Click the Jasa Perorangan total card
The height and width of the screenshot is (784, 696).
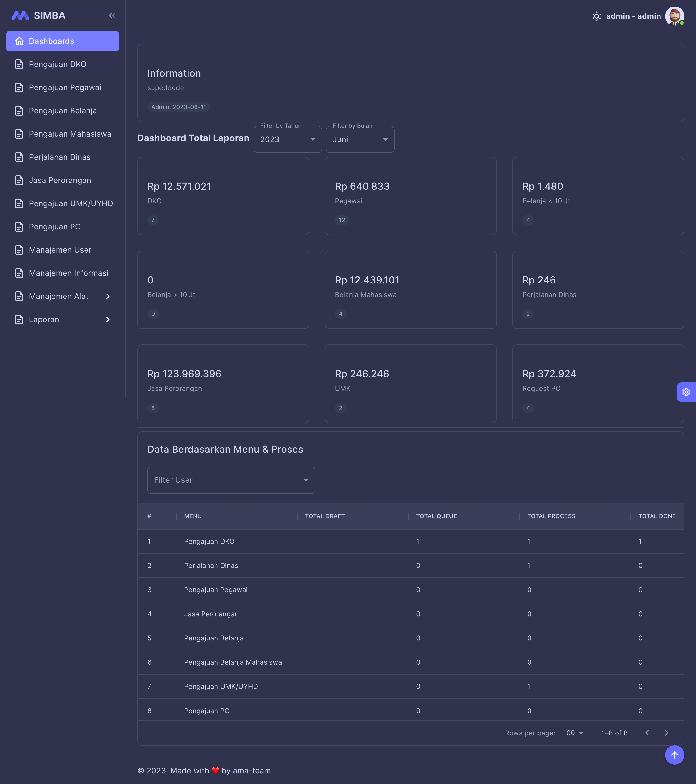[x=223, y=384]
